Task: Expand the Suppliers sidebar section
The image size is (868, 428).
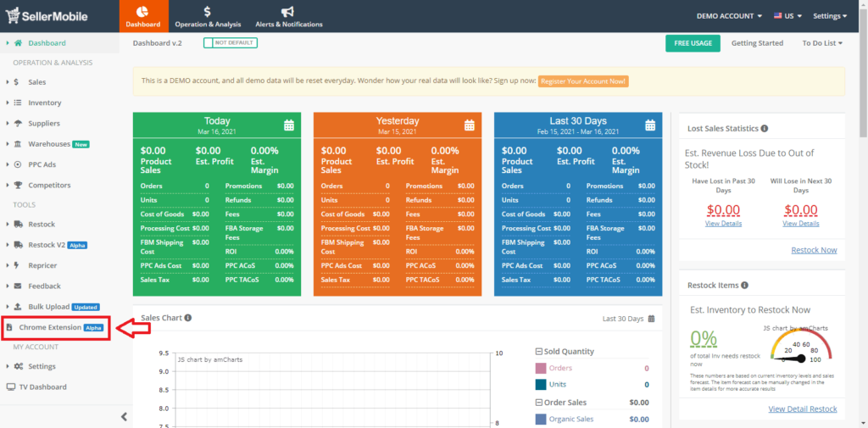Action: click(x=8, y=124)
